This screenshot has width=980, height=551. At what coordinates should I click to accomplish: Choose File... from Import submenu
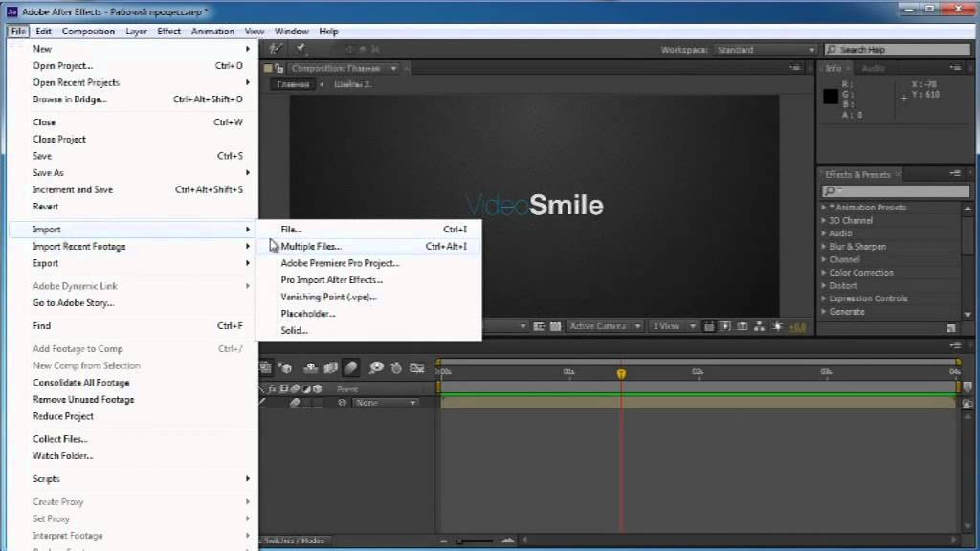click(x=369, y=230)
